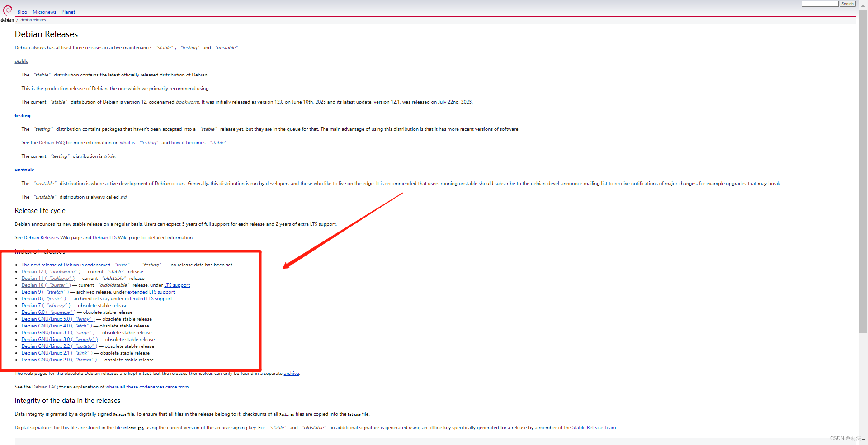Open the Debian 9 stretch link
Screen dimensions: 868x445
[x=45, y=292]
